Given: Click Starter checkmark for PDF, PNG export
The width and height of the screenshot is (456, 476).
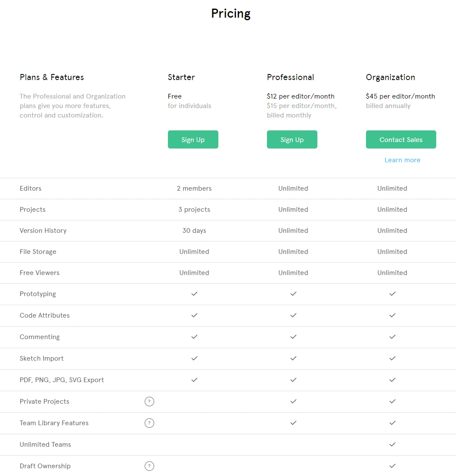Looking at the screenshot, I should [194, 380].
